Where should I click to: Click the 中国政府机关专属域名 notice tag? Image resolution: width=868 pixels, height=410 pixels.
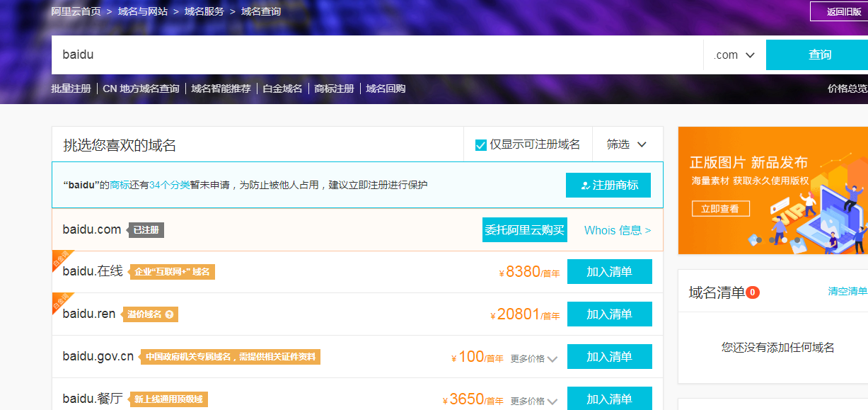pyautogui.click(x=231, y=357)
